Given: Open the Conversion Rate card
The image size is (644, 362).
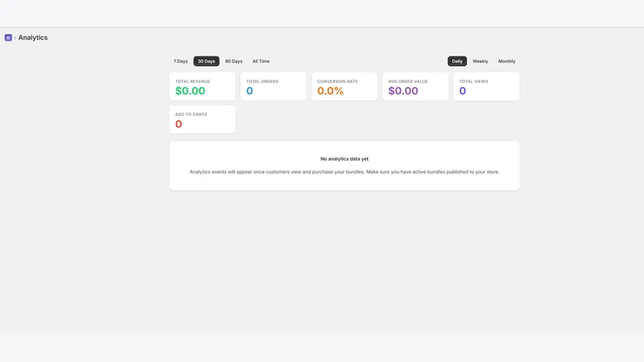Looking at the screenshot, I should coord(345,87).
